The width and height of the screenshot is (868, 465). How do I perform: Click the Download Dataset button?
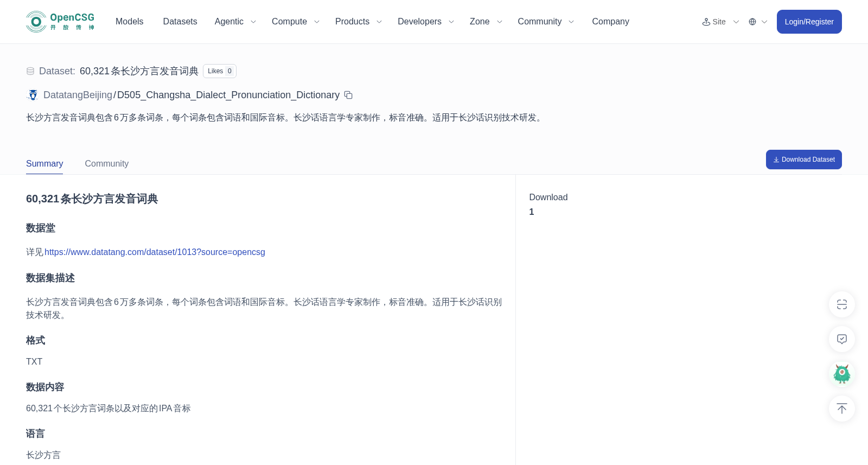(x=803, y=160)
